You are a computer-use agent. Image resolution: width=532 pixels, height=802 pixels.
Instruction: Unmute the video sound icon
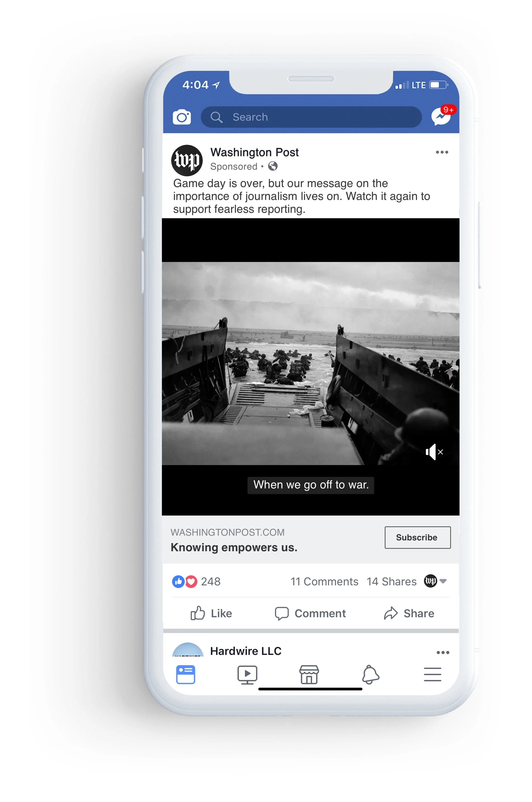pos(434,452)
